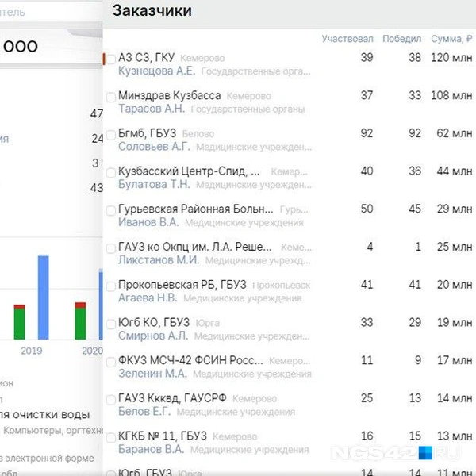Sort by Участвовал column header
476x476 pixels.
point(347,39)
